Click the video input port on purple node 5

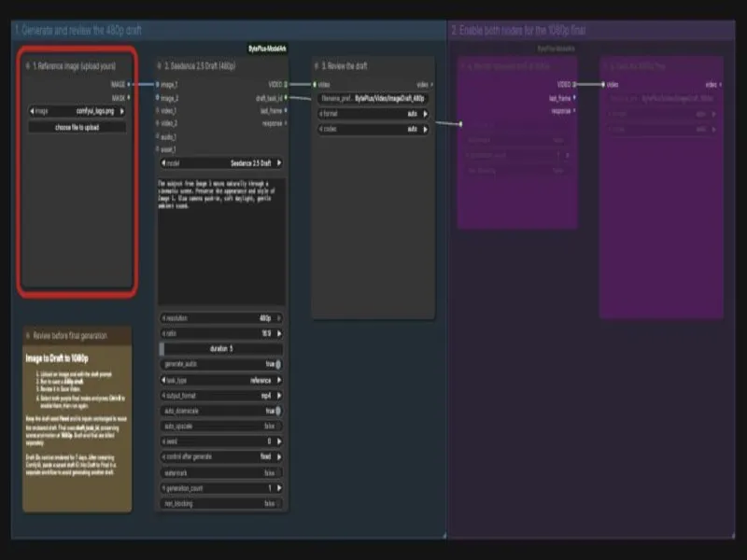[x=603, y=84]
